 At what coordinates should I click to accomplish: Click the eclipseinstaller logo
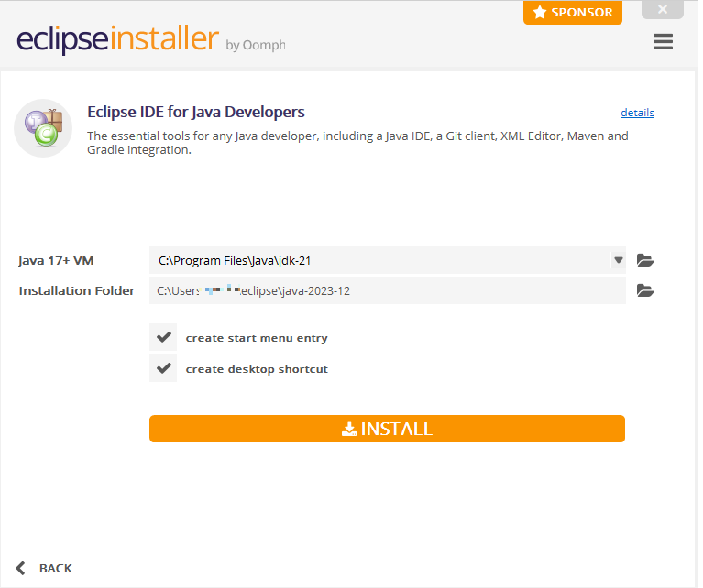(x=118, y=39)
